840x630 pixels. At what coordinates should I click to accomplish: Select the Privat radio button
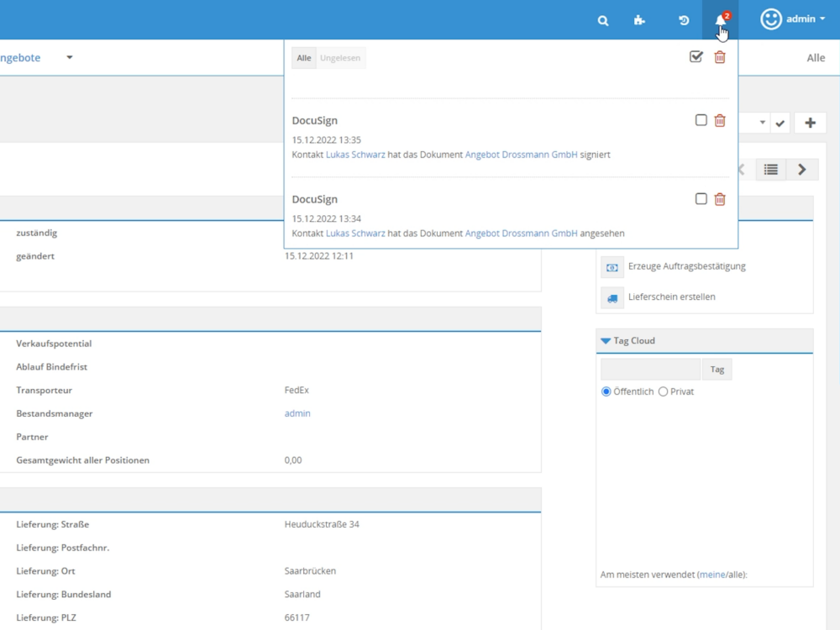[x=664, y=391]
